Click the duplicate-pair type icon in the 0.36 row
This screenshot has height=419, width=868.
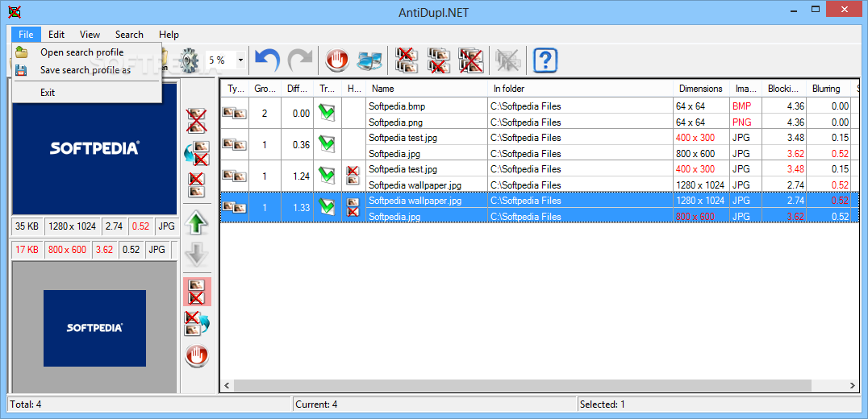235,144
